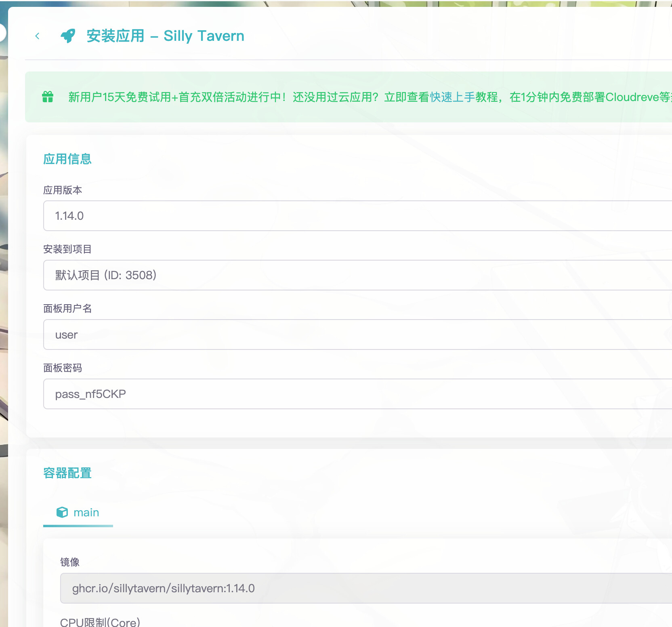Click the back arrow beside the page title
Viewport: 672px width, 627px height.
[37, 36]
